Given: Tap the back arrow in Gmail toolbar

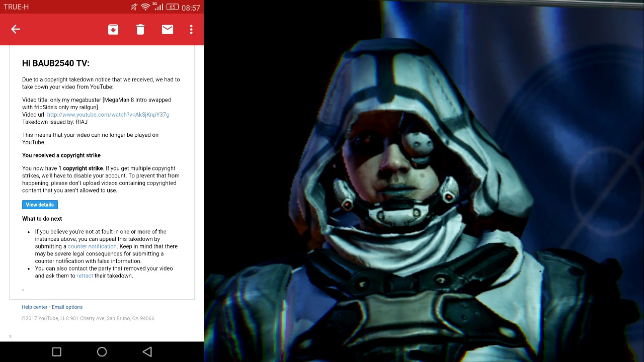Looking at the screenshot, I should (16, 29).
